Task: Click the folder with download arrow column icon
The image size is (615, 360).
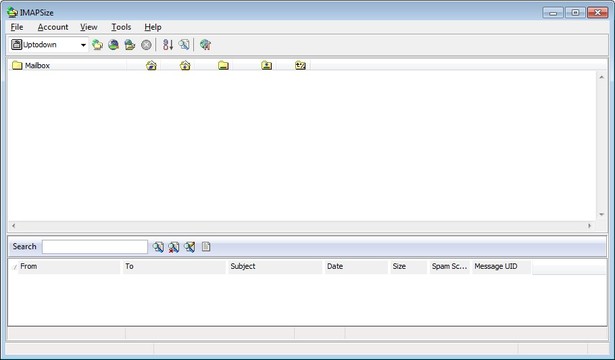Action: coord(267,65)
